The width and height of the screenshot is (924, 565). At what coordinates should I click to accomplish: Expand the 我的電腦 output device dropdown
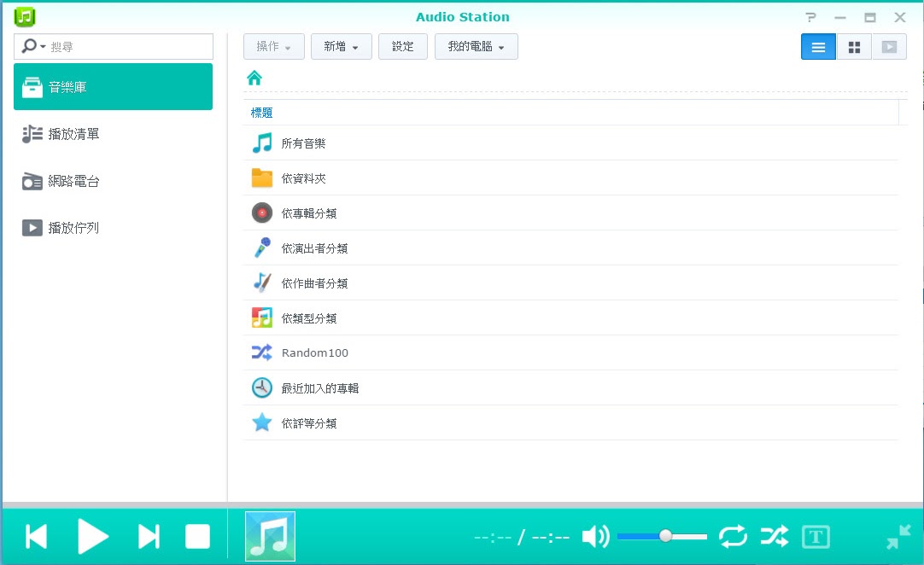coord(477,47)
